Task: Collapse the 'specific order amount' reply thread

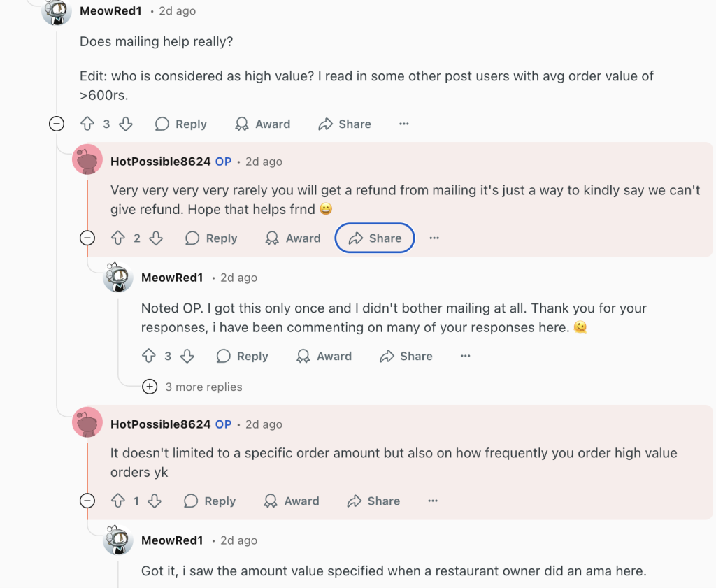Action: pos(87,501)
